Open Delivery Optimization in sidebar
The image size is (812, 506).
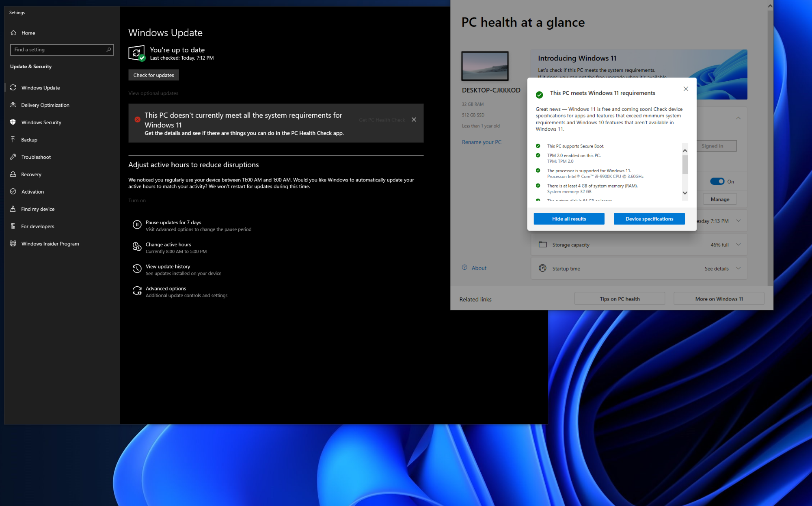(x=45, y=105)
